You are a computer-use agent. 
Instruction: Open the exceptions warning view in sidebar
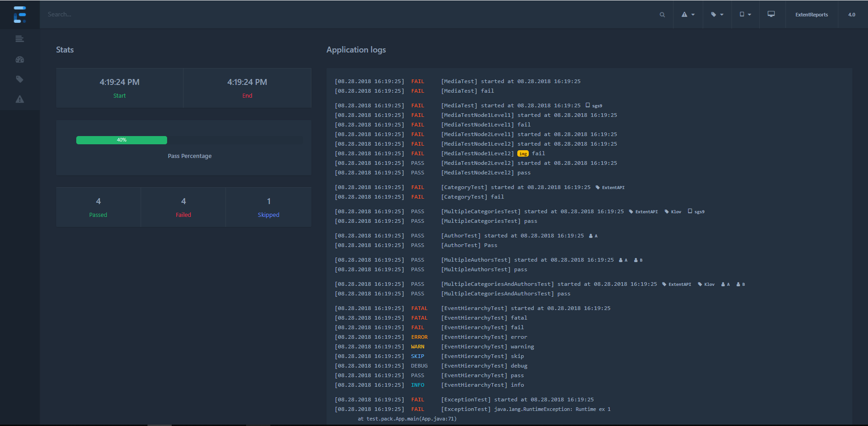[20, 99]
